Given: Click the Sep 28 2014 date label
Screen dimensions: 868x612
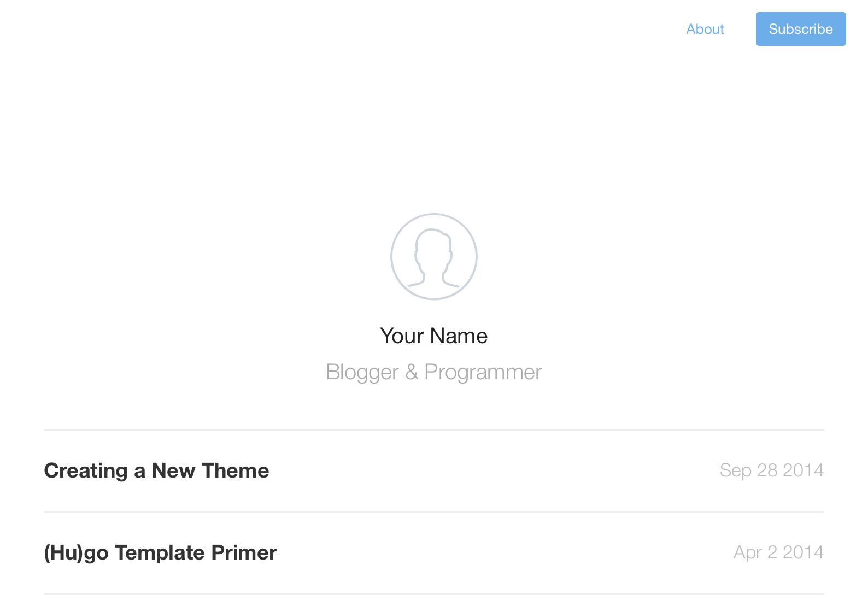Looking at the screenshot, I should tap(772, 470).
